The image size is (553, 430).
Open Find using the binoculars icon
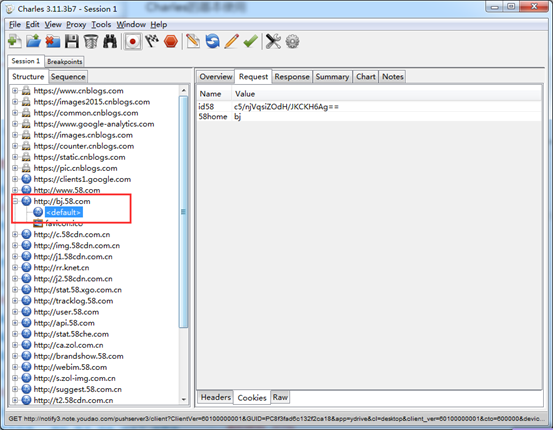click(x=110, y=42)
